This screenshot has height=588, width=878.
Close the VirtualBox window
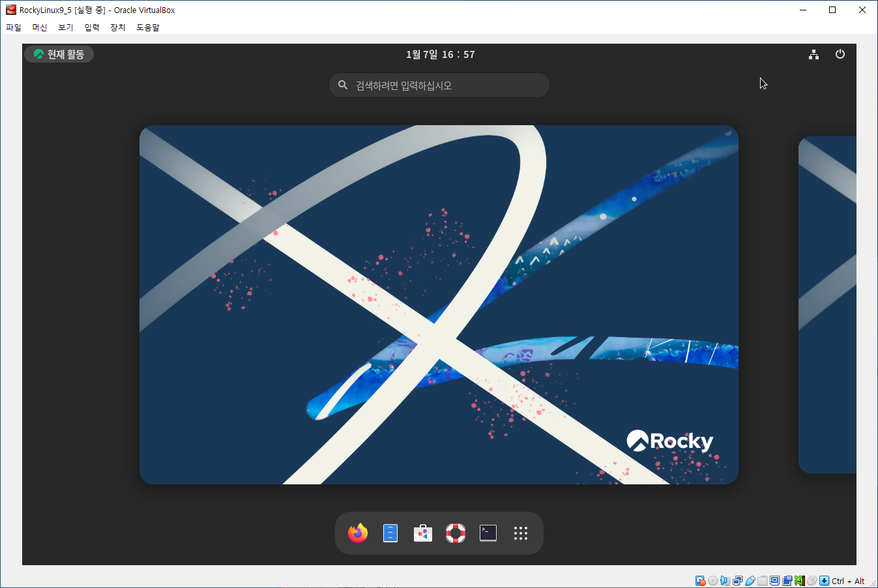tap(862, 10)
